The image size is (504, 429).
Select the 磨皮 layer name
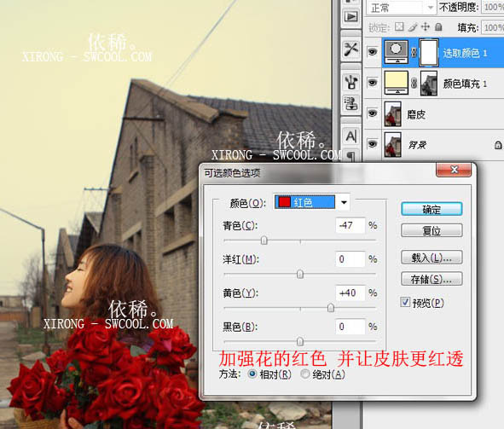point(416,114)
